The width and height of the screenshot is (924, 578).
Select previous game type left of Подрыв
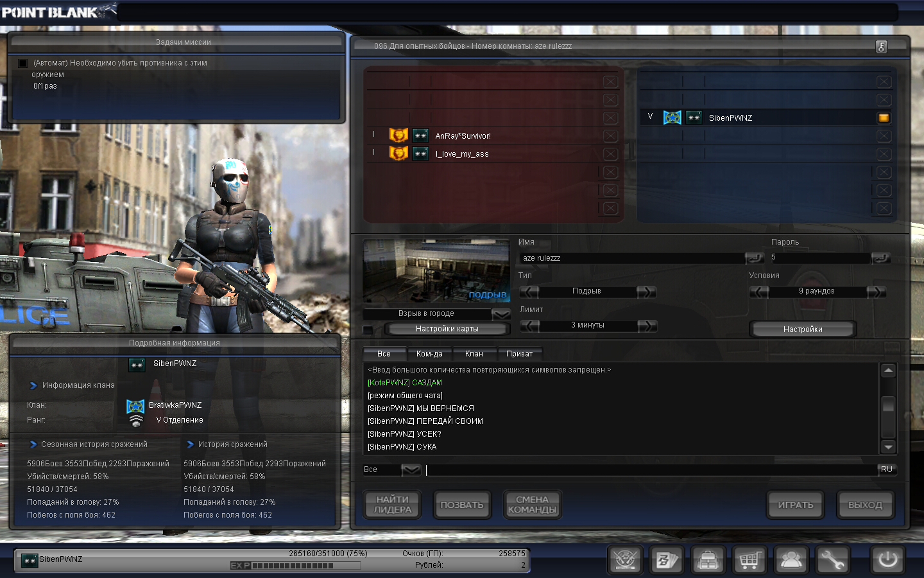pos(529,292)
